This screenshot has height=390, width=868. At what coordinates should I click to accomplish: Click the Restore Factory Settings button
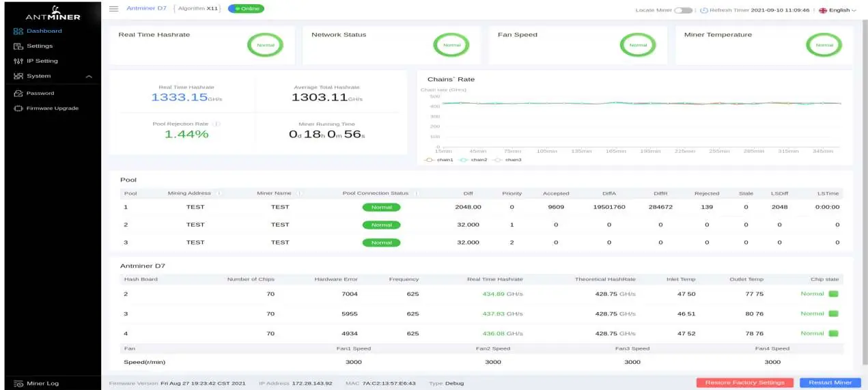point(744,382)
